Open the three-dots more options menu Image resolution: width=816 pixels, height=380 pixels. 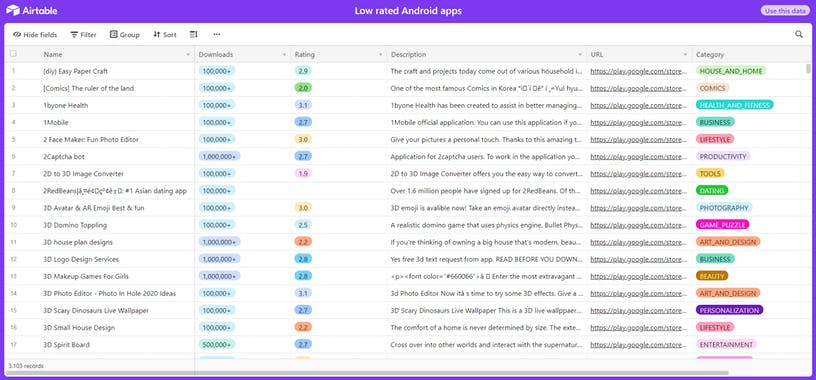(217, 34)
